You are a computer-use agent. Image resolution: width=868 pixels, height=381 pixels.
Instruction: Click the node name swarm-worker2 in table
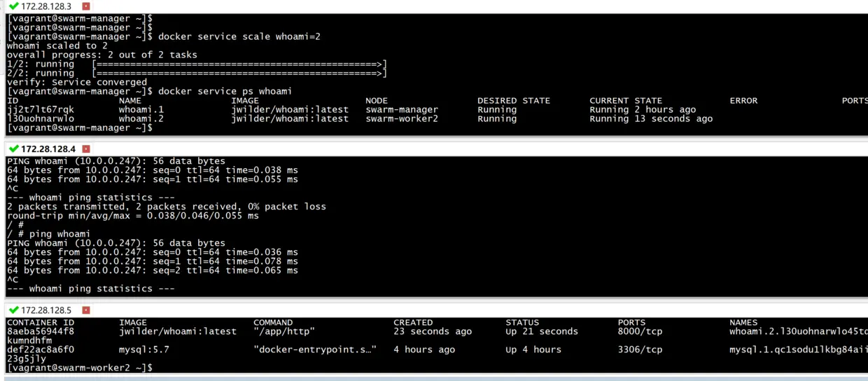(x=402, y=118)
